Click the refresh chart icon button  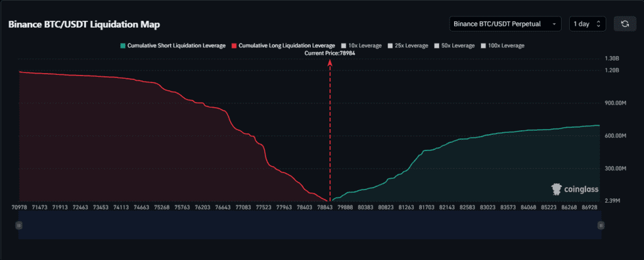pyautogui.click(x=625, y=24)
